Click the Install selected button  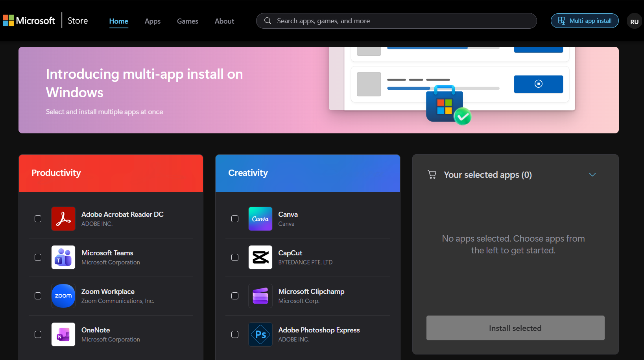515,328
